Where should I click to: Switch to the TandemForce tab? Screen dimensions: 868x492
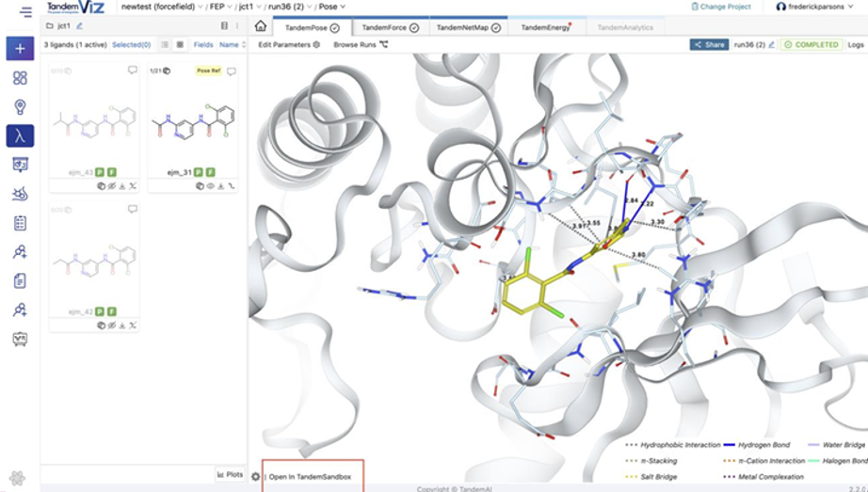click(x=391, y=27)
